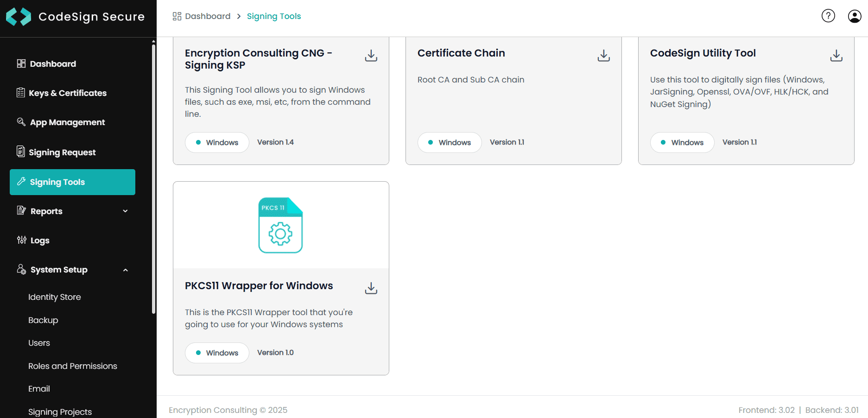Select the Logs icon in the sidebar
868x418 pixels.
pos(22,240)
